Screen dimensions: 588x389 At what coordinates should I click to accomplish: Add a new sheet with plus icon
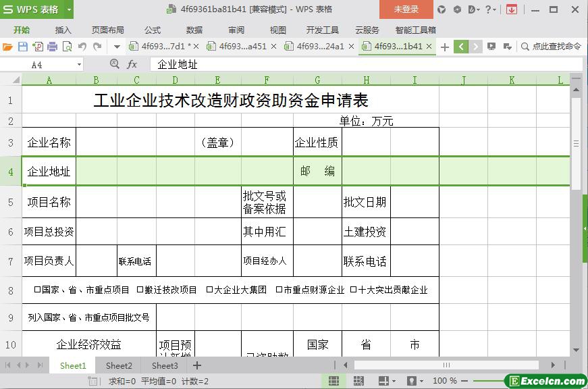click(197, 365)
